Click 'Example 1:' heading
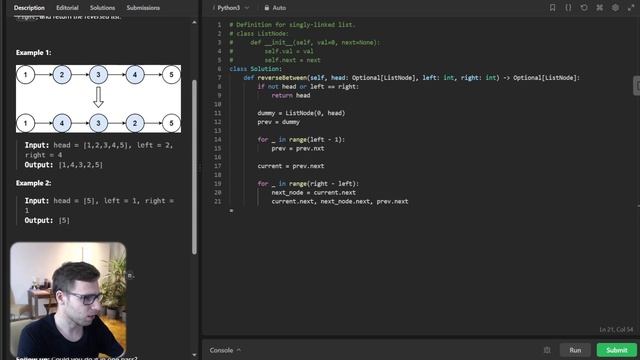The image size is (640, 360). coord(33,53)
